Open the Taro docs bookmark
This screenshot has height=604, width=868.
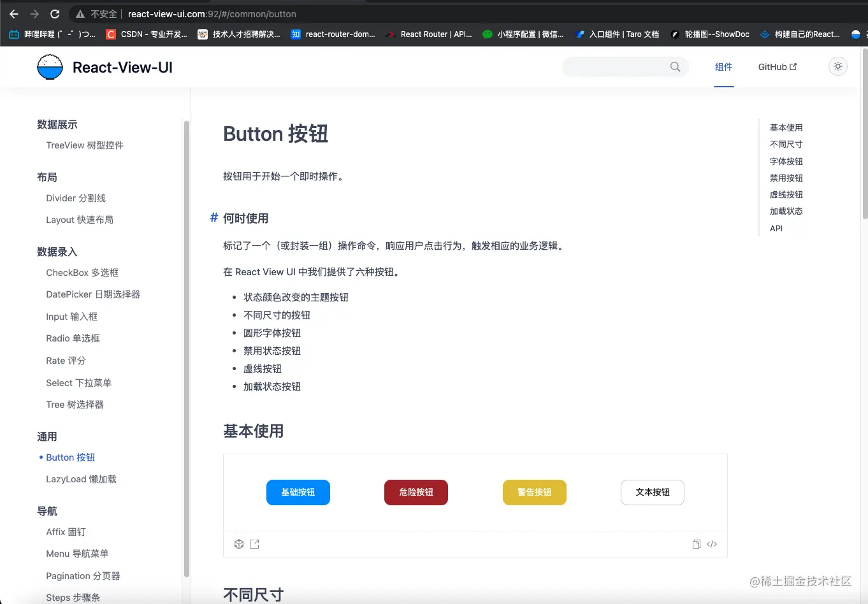click(x=617, y=34)
